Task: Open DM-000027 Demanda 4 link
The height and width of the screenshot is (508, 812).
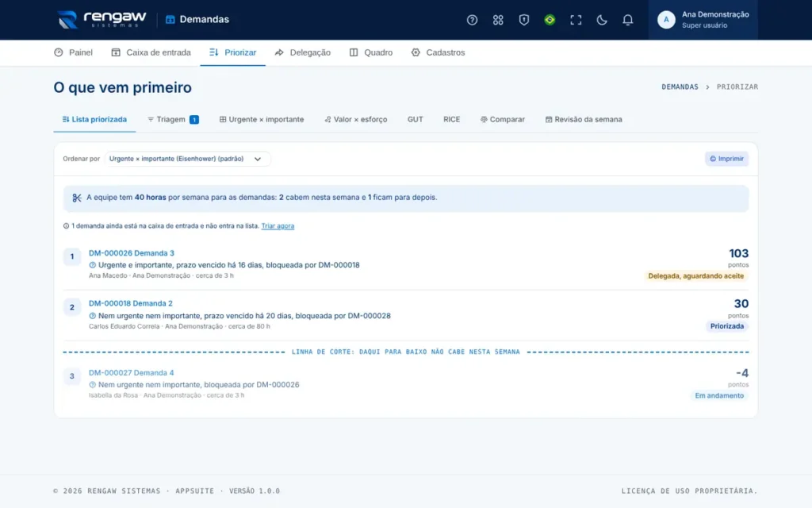Action: point(131,373)
